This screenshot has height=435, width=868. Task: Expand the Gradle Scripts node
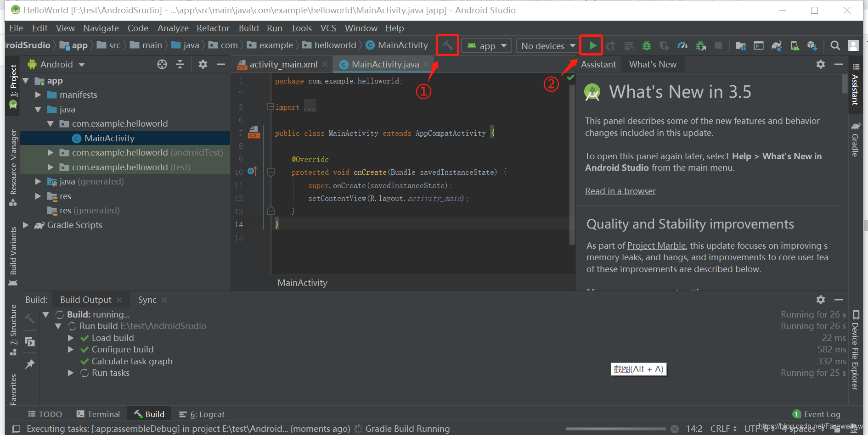coord(26,225)
